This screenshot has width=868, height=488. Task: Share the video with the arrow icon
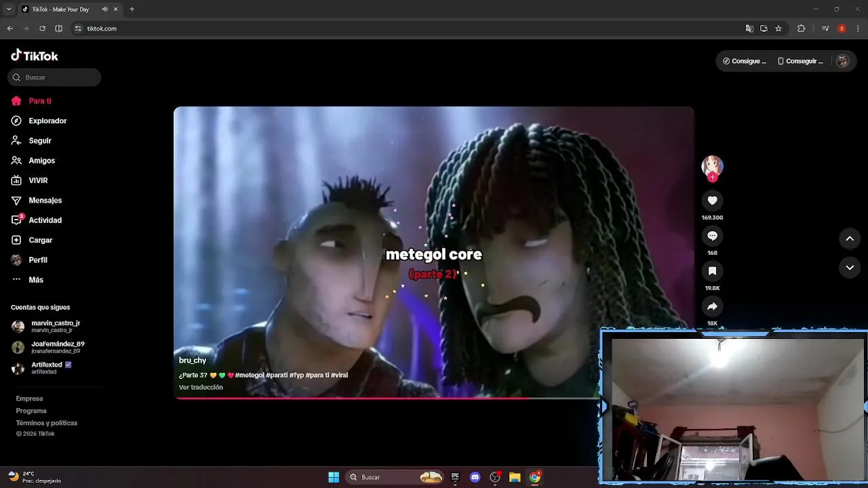point(712,306)
